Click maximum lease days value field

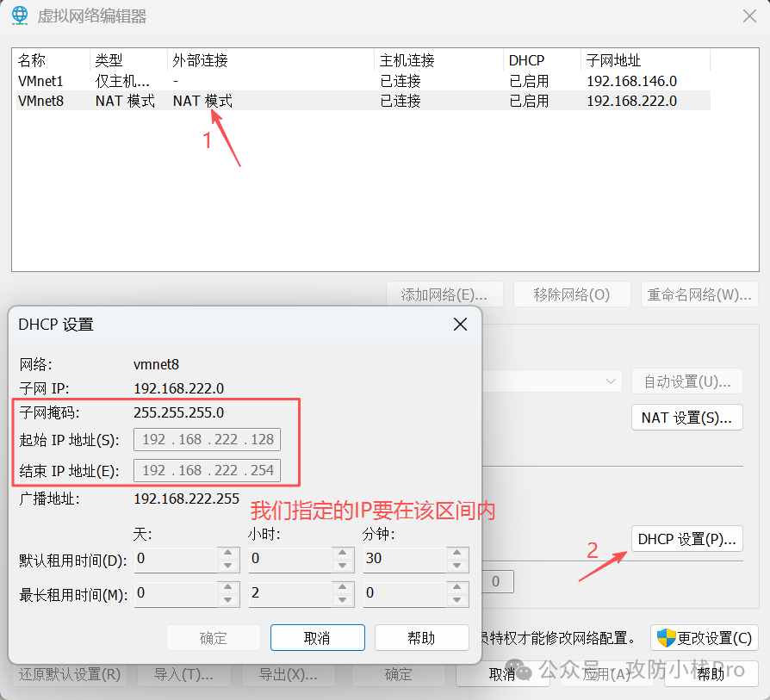(x=176, y=593)
